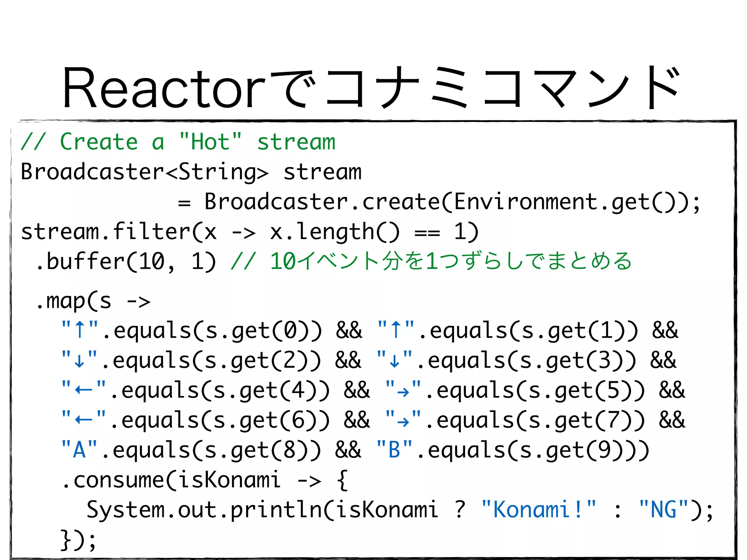Viewport: 747px width, 560px height.
Task: Click the code containing 's.get(7)'
Action: point(515,421)
